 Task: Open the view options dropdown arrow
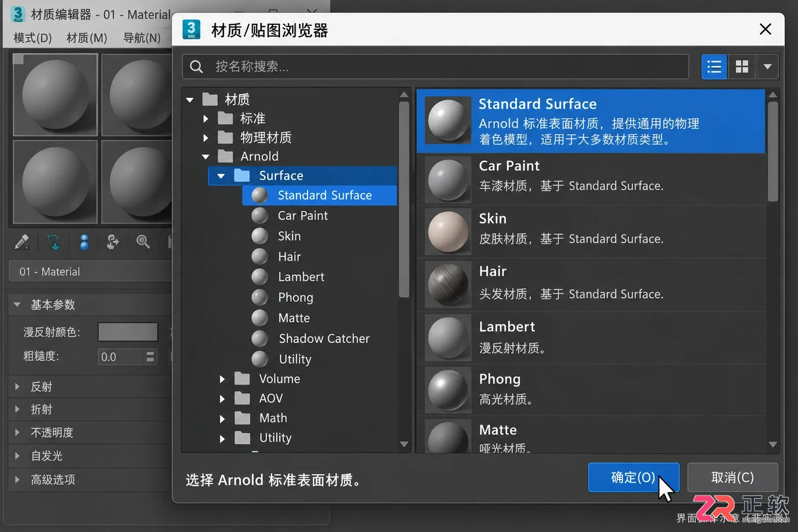click(x=768, y=67)
